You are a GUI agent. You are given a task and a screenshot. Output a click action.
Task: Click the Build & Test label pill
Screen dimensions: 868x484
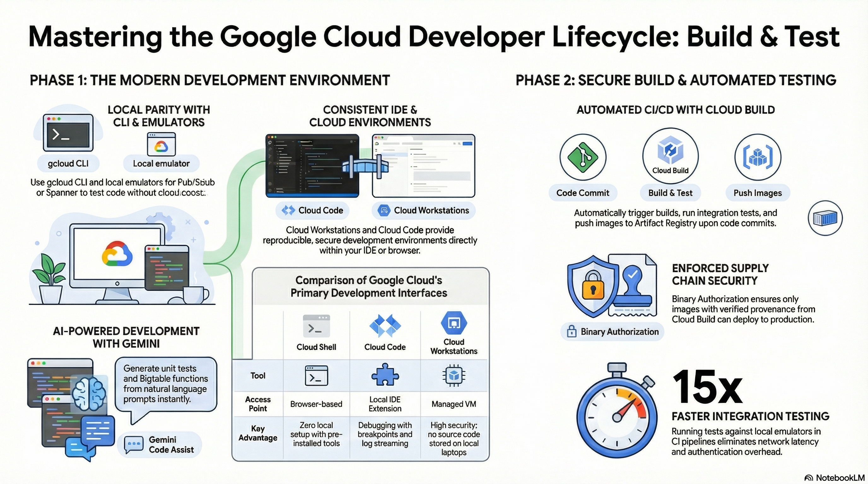click(670, 193)
